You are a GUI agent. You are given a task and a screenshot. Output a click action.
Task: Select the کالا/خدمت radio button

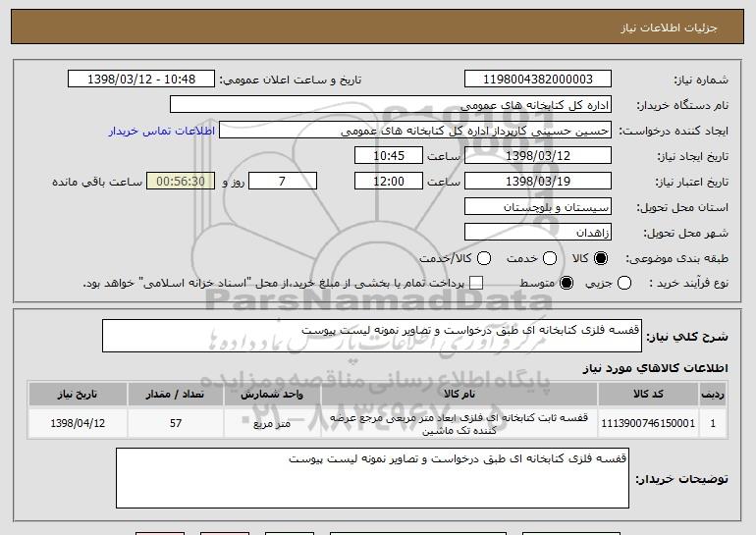point(484,259)
